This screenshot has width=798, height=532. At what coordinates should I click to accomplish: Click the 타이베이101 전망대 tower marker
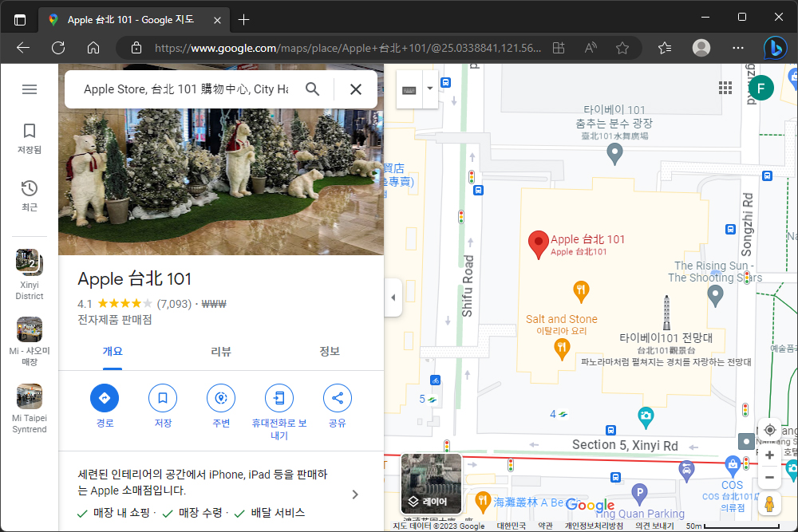pos(666,313)
